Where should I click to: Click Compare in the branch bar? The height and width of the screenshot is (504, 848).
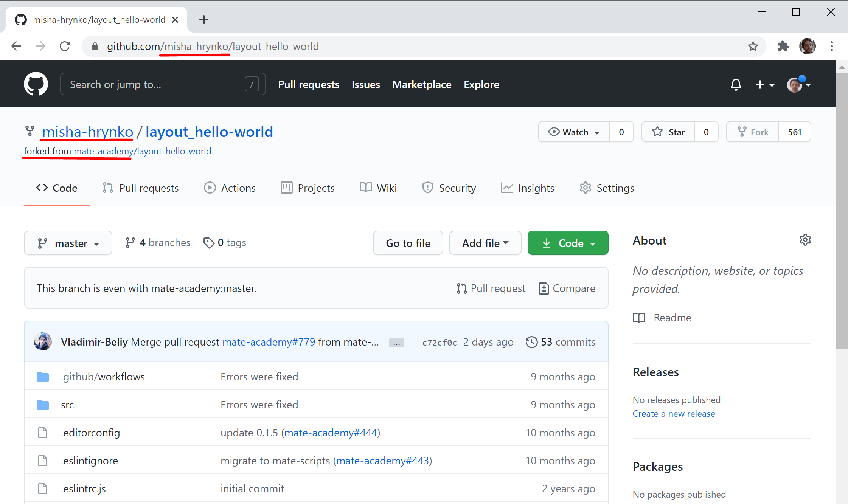[567, 288]
